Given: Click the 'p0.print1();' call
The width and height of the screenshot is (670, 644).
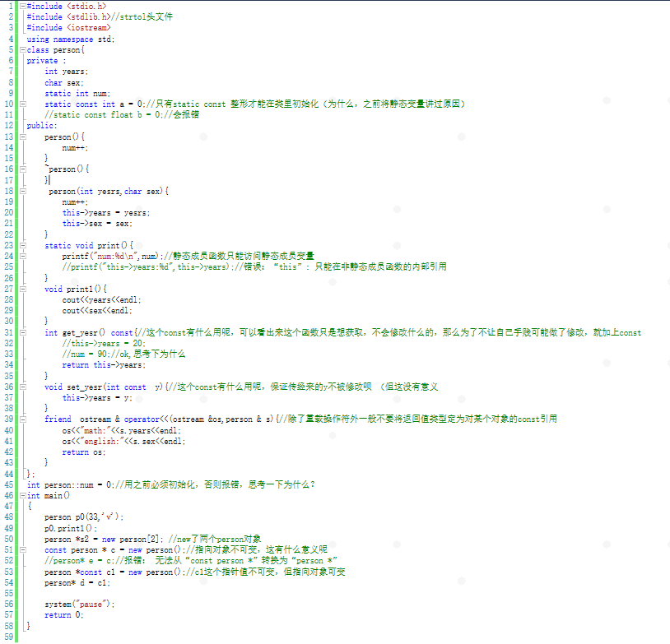Looking at the screenshot, I should [71, 528].
